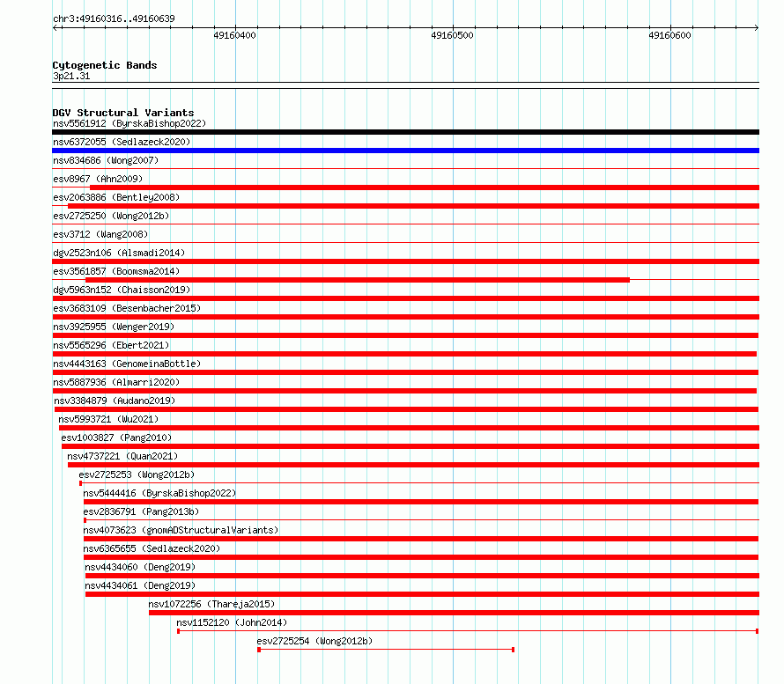
Task: Open esv2836791 (Pang2013b) label
Action: point(141,511)
